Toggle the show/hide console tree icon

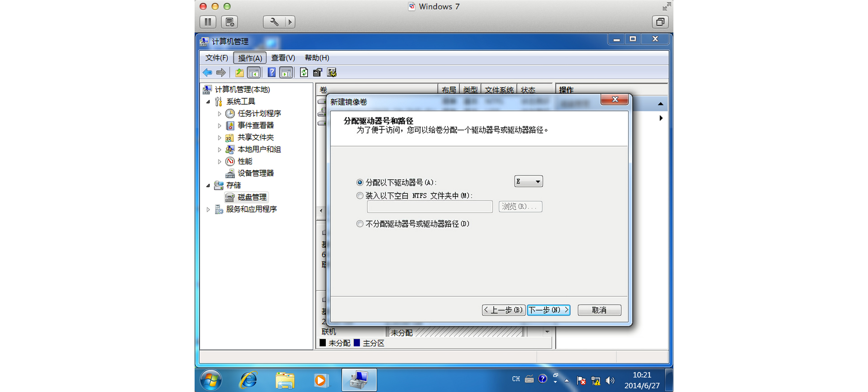coord(254,72)
